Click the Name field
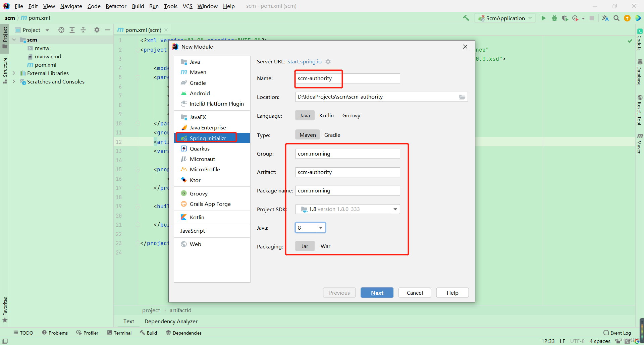This screenshot has height=345, width=644. pos(347,78)
